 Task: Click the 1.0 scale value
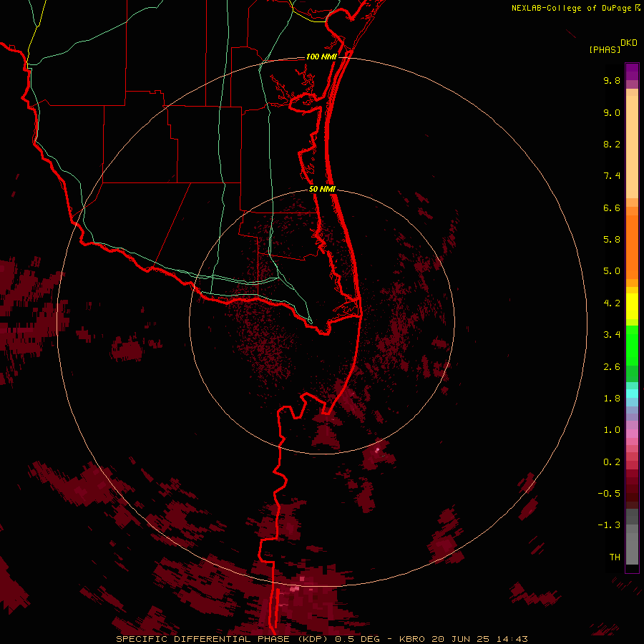tap(612, 430)
